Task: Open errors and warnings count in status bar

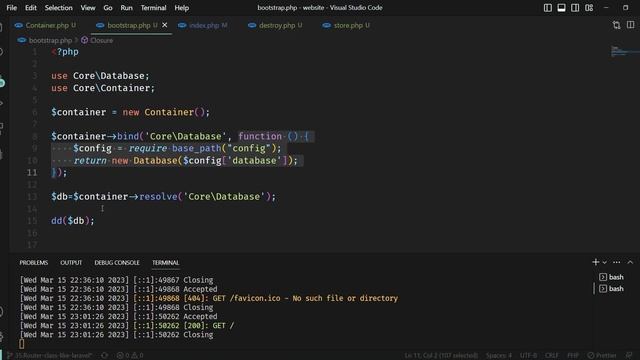Action: 130,356
